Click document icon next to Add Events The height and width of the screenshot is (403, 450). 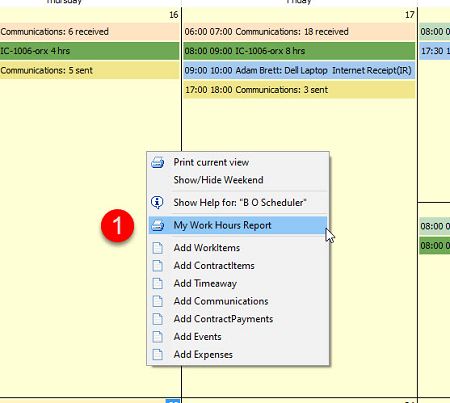[158, 337]
